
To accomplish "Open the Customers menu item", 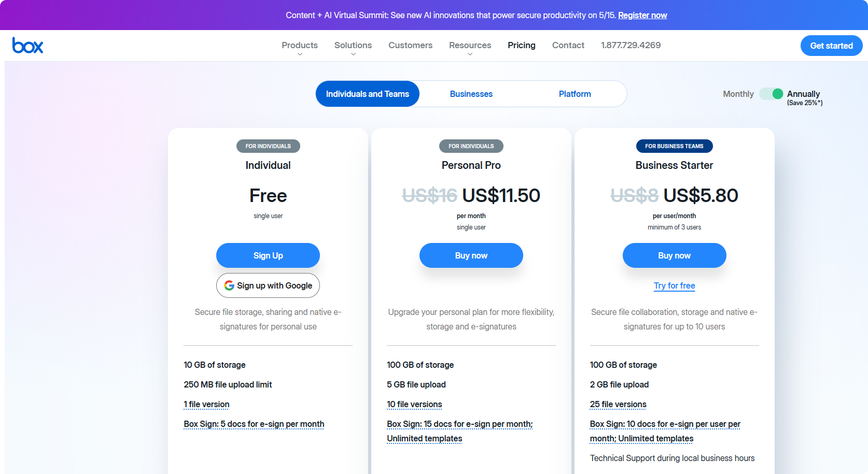I will [x=410, y=45].
